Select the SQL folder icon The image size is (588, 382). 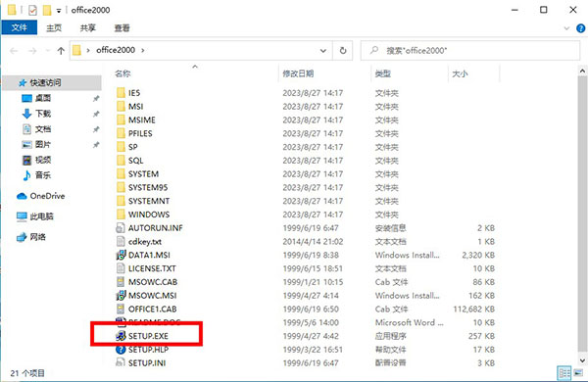[x=121, y=160]
